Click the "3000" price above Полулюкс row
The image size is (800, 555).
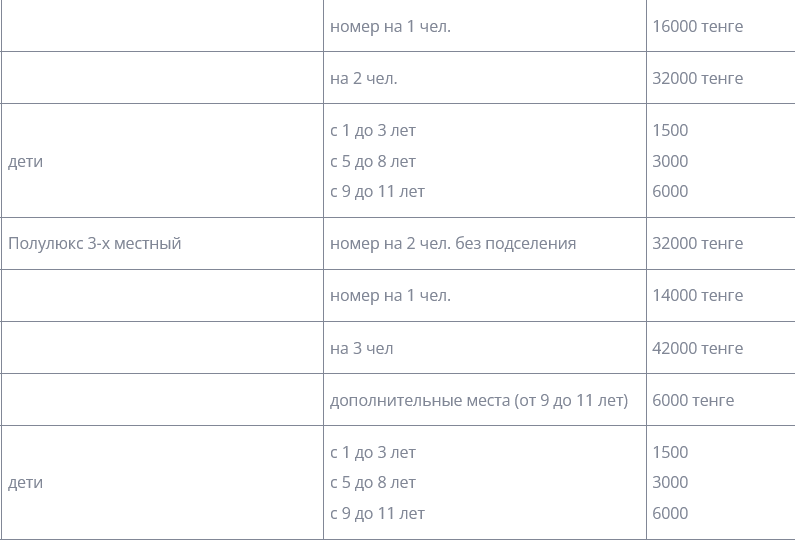click(x=670, y=161)
